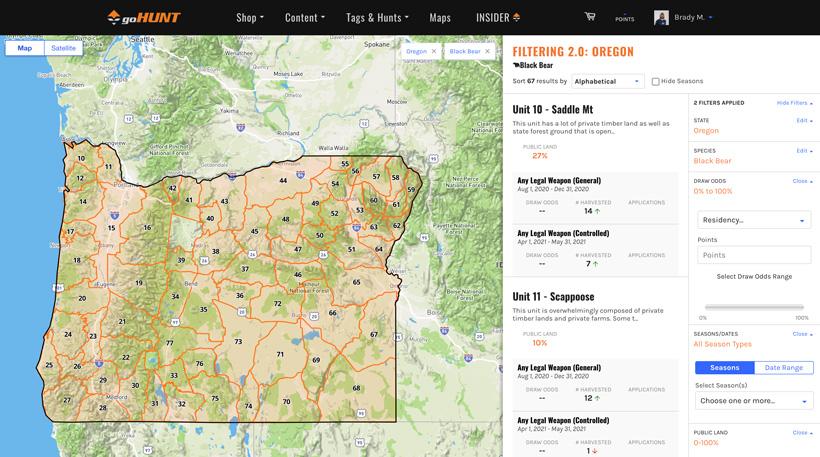
Task: Open the Select Season(s) dropdown
Action: point(752,401)
